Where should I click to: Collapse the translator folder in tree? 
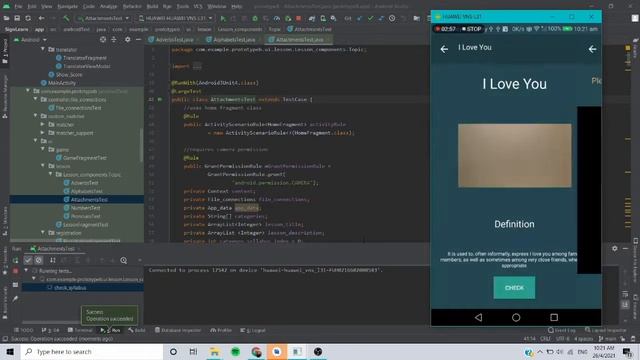click(x=43, y=49)
